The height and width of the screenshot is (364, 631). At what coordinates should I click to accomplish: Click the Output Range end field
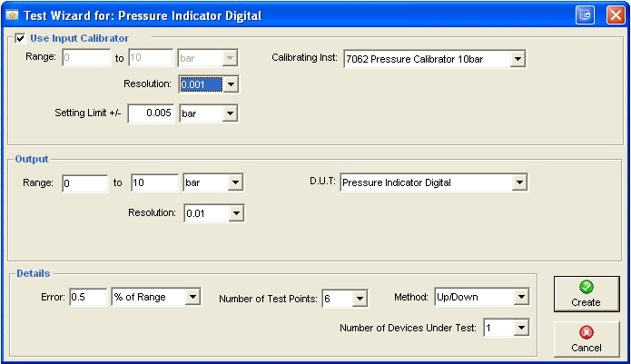(x=154, y=182)
